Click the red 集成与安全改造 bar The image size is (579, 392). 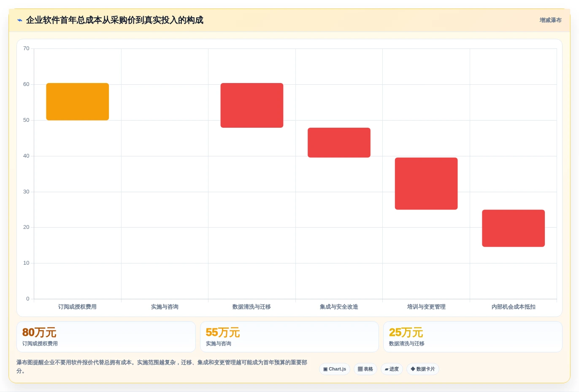click(x=339, y=142)
